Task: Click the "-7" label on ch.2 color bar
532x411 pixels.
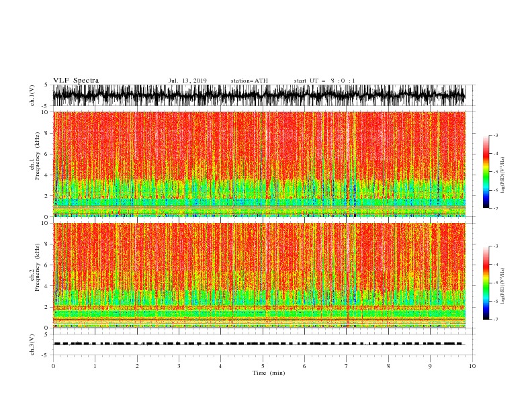Action: 496,320
